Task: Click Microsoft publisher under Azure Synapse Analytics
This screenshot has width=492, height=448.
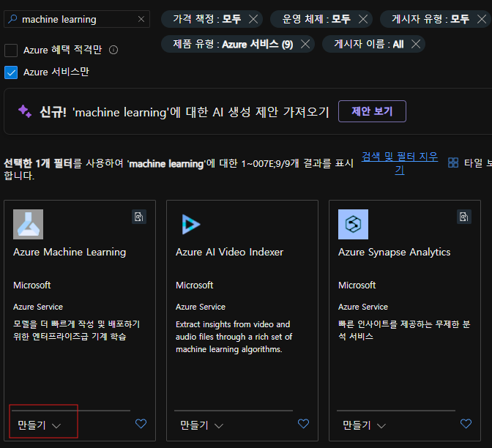Action: 357,285
